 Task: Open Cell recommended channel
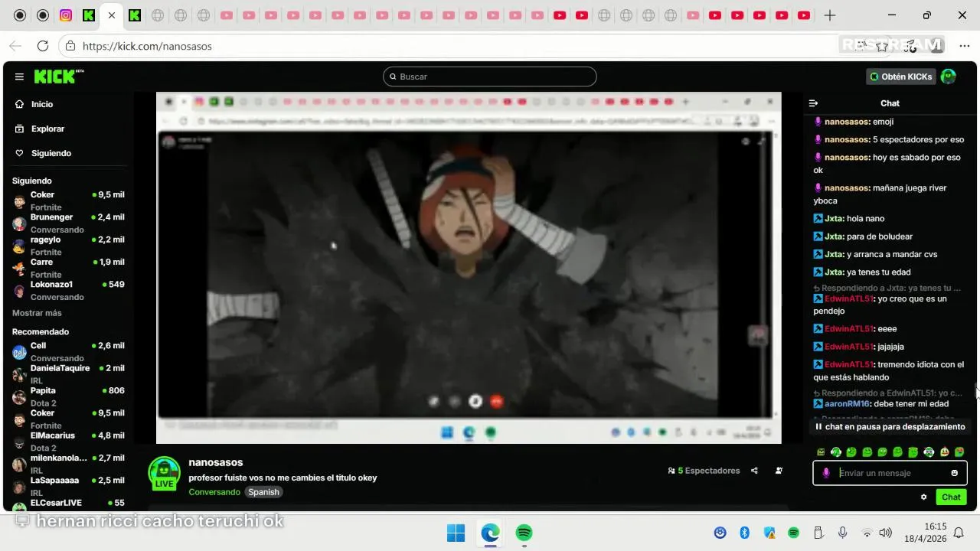click(68, 352)
